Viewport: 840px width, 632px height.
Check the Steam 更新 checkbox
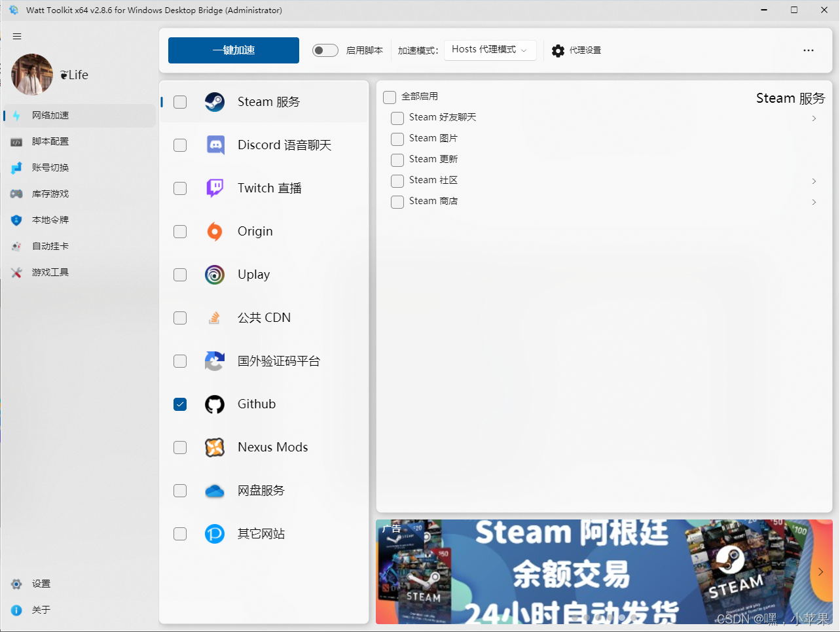pos(397,160)
